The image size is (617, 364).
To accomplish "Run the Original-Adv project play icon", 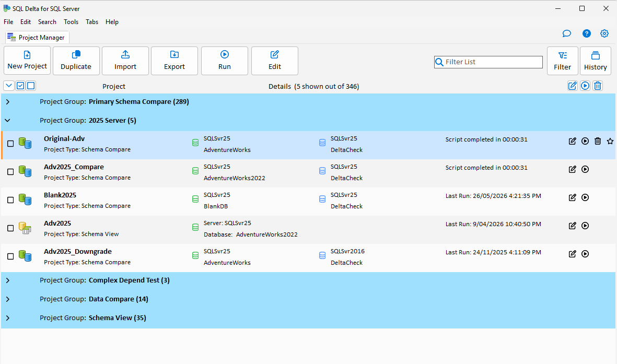I will coord(585,141).
